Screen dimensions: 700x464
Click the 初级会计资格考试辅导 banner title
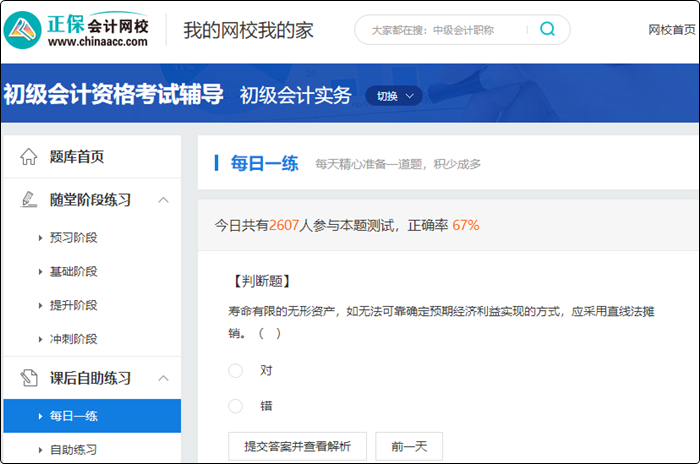click(x=113, y=94)
